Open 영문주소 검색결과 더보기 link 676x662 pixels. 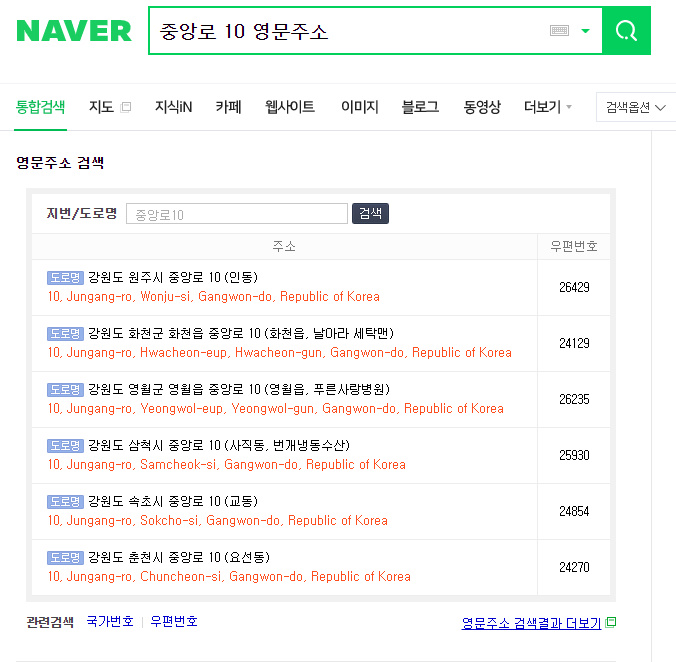click(531, 623)
